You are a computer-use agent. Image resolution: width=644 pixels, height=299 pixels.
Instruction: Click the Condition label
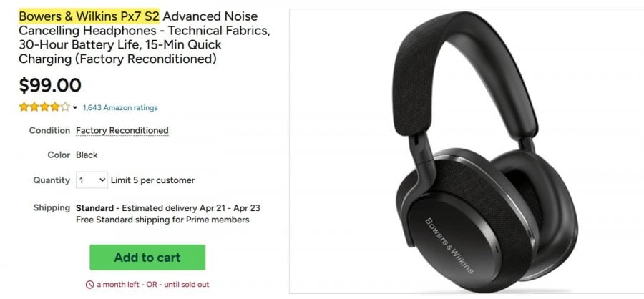(49, 131)
